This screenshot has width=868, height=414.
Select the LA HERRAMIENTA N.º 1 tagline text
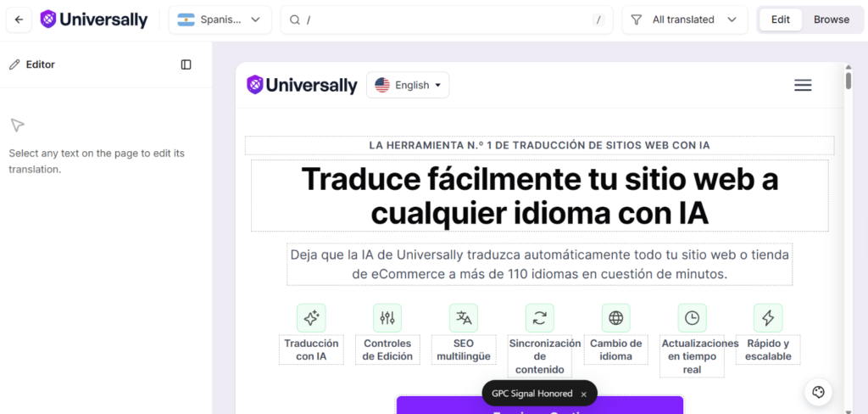point(540,145)
